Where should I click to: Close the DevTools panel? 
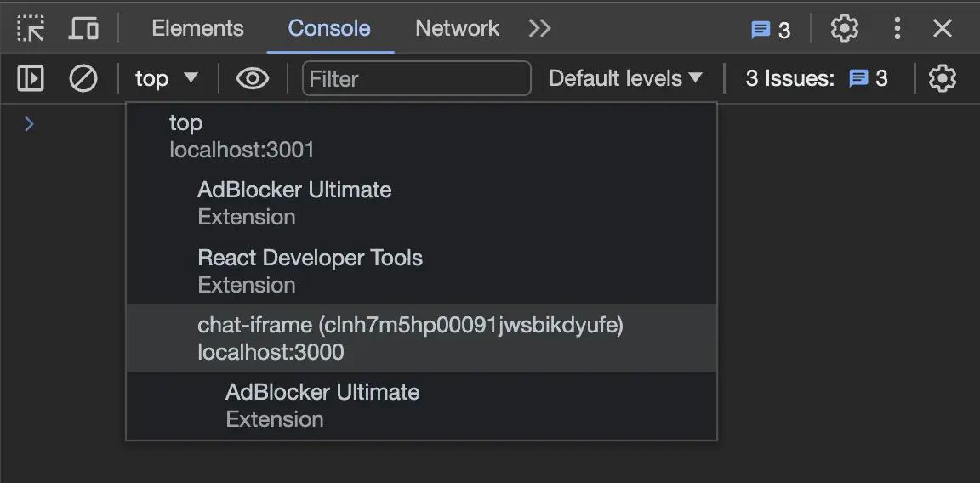pyautogui.click(x=943, y=28)
